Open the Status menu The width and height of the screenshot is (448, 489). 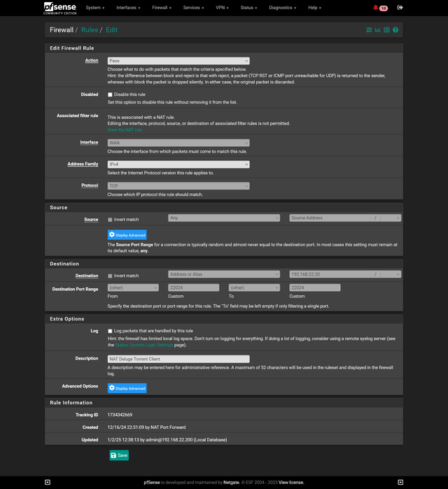(248, 8)
